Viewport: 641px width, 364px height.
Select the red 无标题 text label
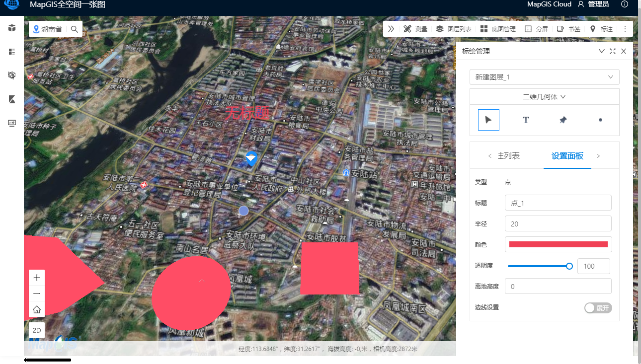coord(247,113)
